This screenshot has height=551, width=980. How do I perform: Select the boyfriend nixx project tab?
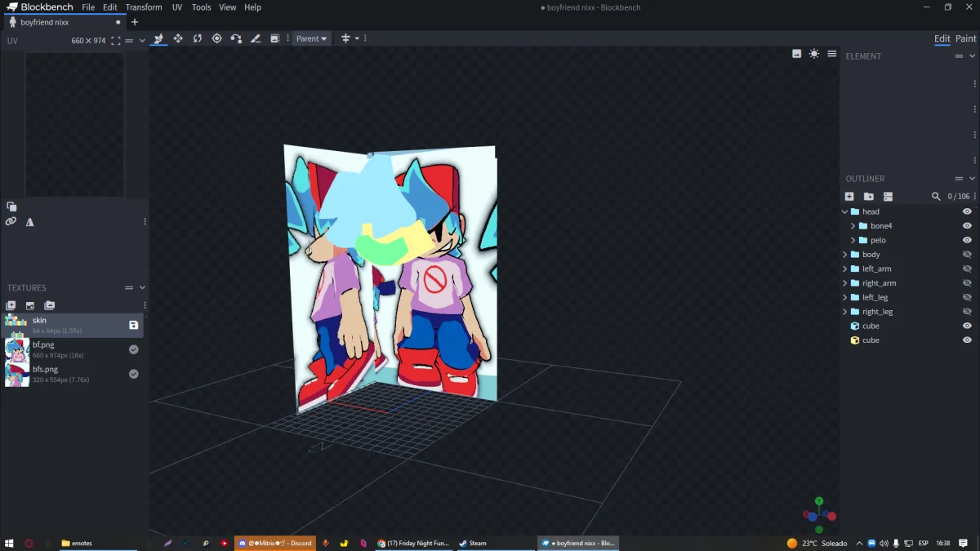[x=64, y=22]
